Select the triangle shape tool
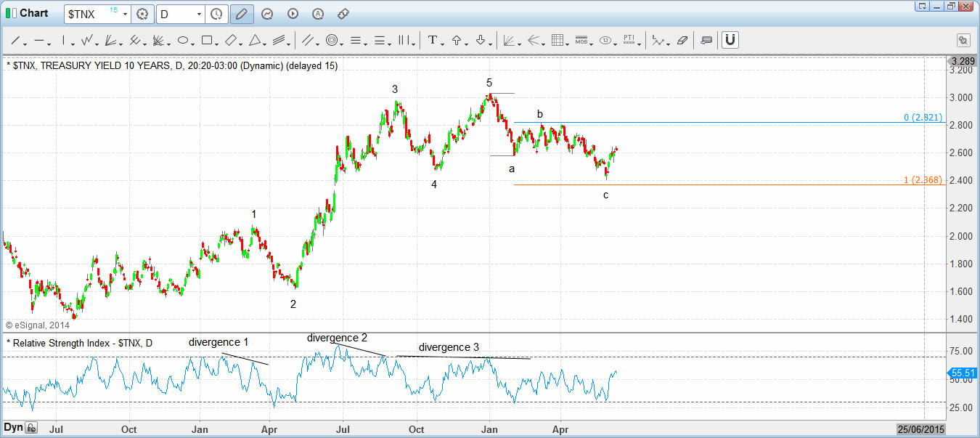Screen dimensions: 980x438 [x=255, y=41]
